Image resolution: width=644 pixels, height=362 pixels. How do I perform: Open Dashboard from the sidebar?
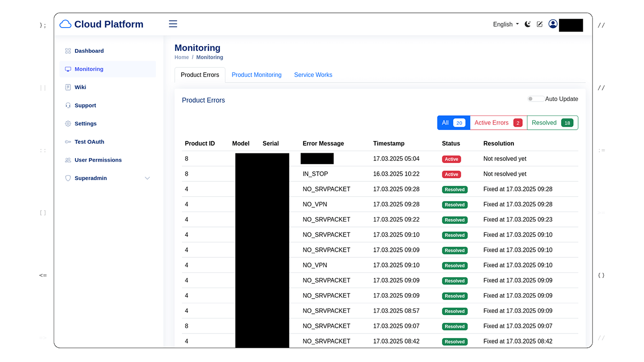tap(89, 51)
